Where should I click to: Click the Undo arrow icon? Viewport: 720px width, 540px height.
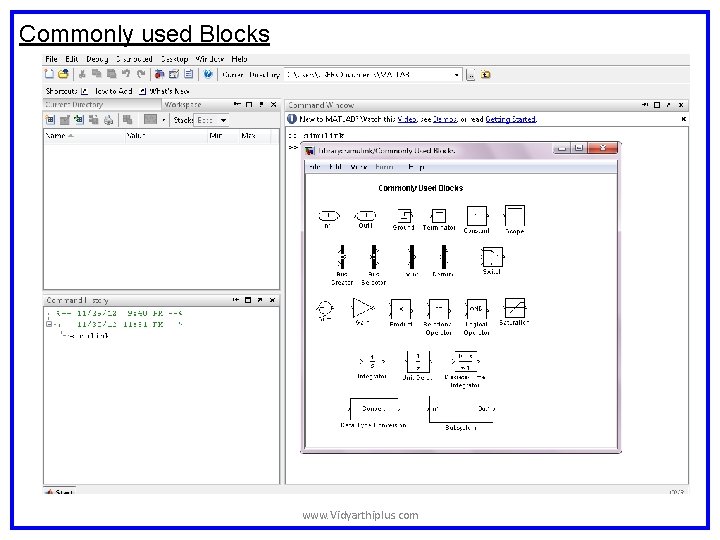click(x=126, y=74)
